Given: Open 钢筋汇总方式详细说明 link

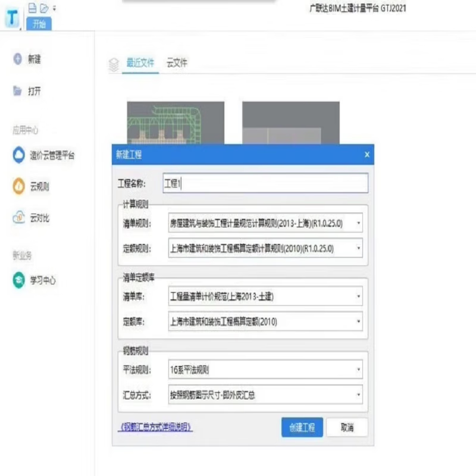Looking at the screenshot, I should pyautogui.click(x=155, y=427).
